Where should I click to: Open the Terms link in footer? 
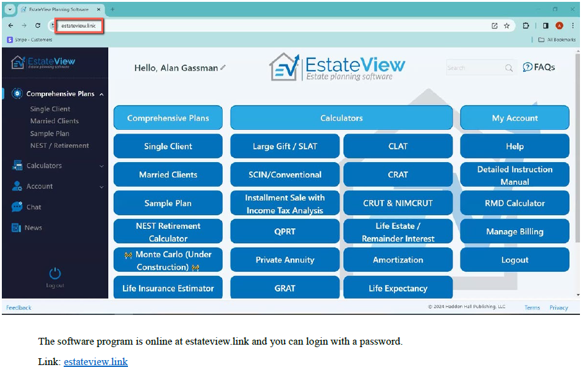pos(532,308)
